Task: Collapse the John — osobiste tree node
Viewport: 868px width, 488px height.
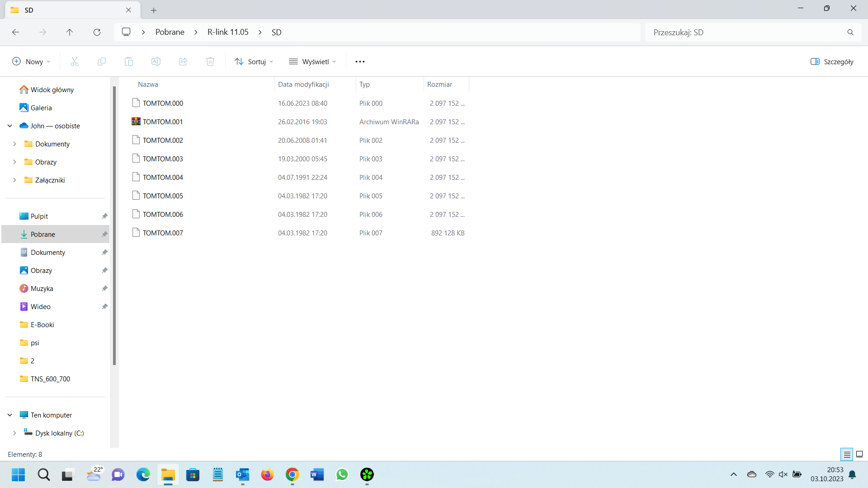Action: pos(10,126)
